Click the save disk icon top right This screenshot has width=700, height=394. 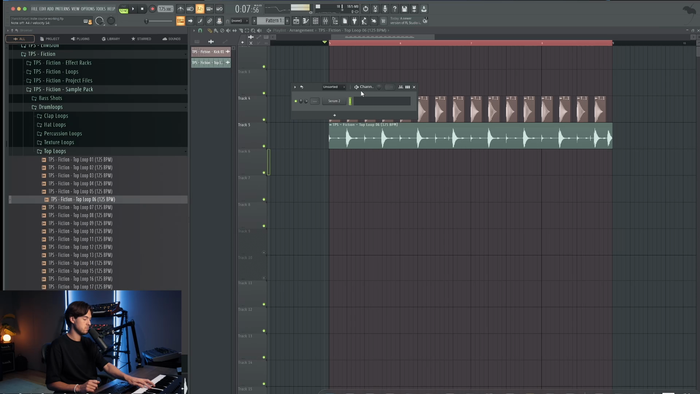[x=404, y=9]
